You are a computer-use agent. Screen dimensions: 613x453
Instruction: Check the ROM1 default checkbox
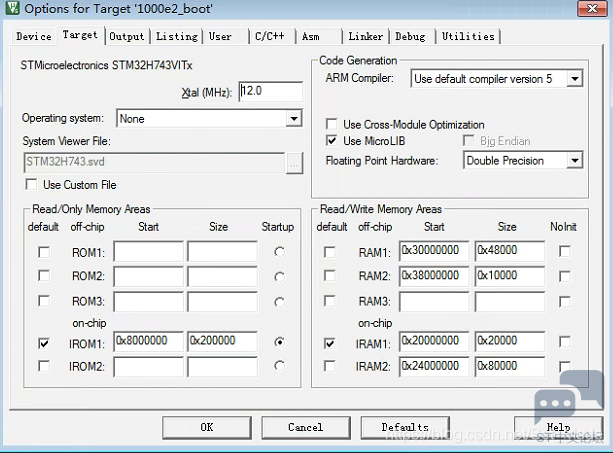pyautogui.click(x=44, y=252)
